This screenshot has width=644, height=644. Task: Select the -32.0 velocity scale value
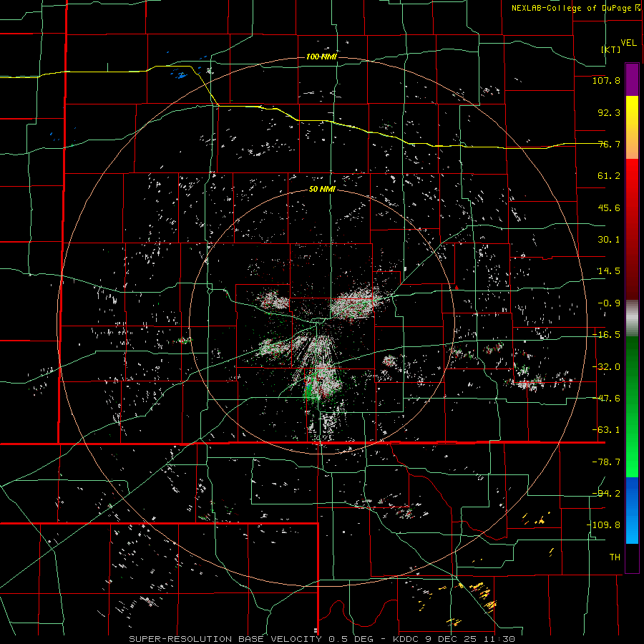[606, 367]
